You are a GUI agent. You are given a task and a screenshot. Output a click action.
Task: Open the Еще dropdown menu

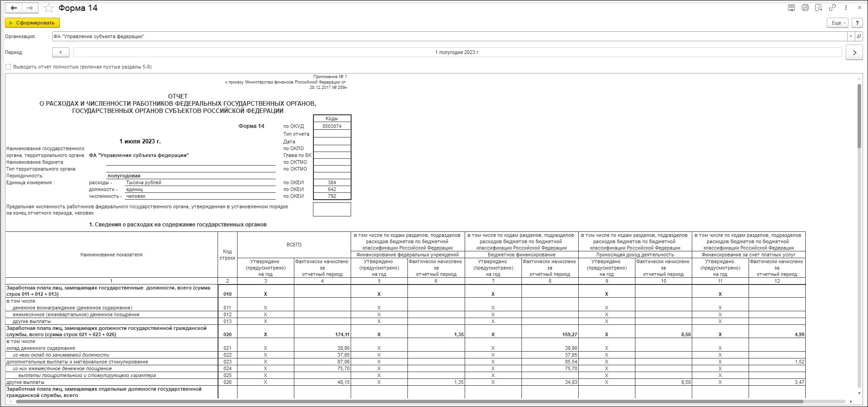(838, 23)
